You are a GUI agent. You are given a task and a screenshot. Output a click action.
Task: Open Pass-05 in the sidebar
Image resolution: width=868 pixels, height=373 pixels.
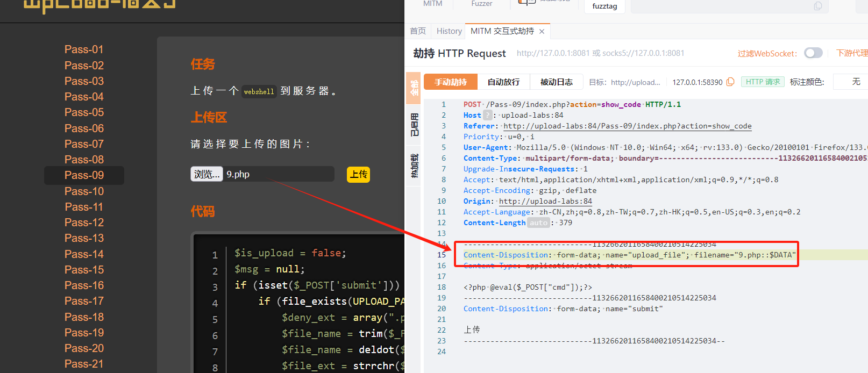(x=84, y=112)
